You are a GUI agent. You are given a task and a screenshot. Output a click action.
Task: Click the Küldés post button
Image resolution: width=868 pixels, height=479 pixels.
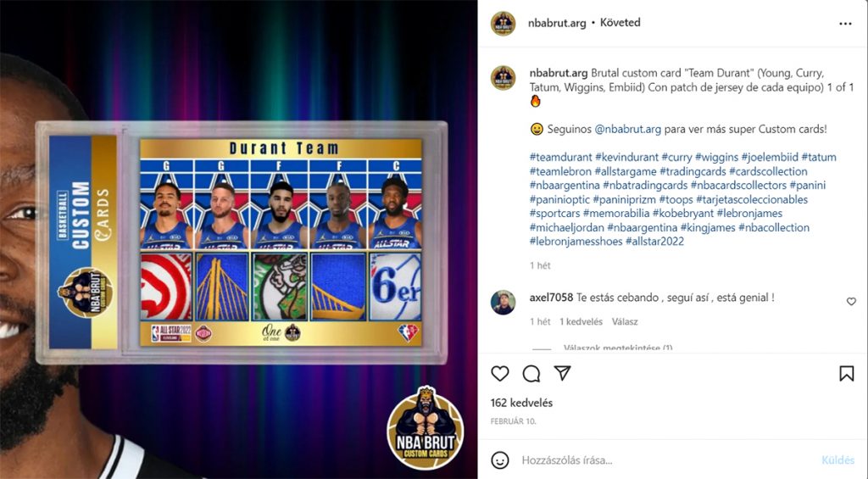tap(838, 460)
